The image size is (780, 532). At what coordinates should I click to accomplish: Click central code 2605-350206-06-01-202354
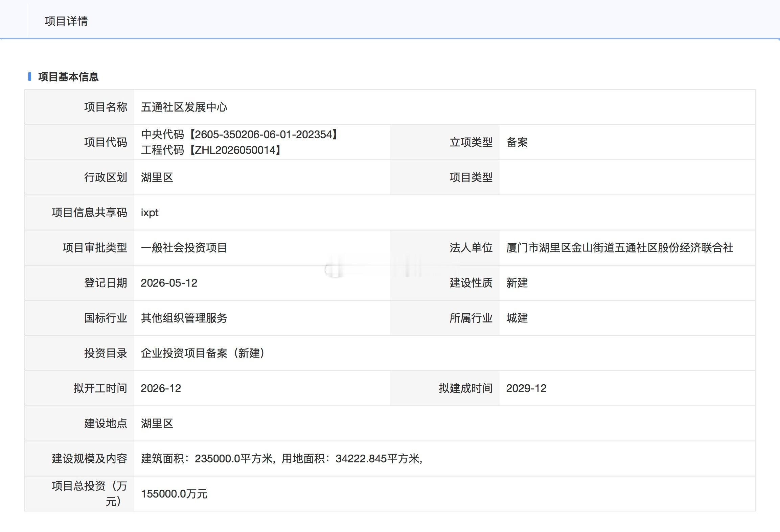pyautogui.click(x=263, y=135)
